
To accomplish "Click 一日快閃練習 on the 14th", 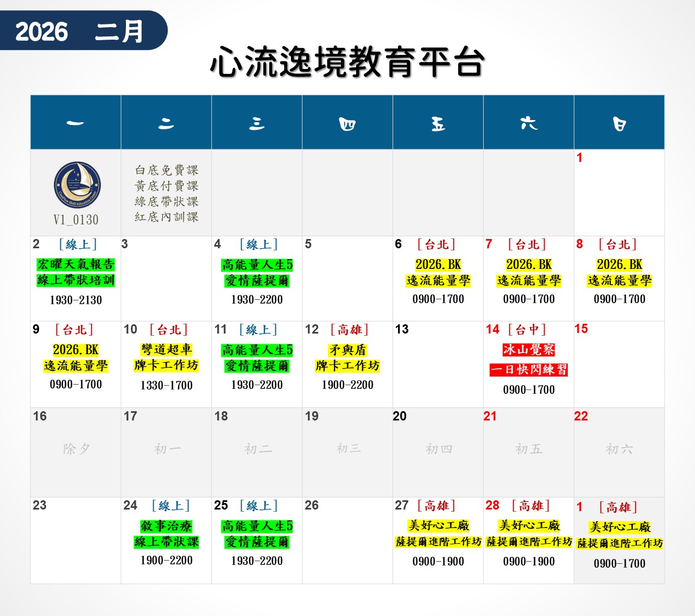I will click(x=528, y=370).
